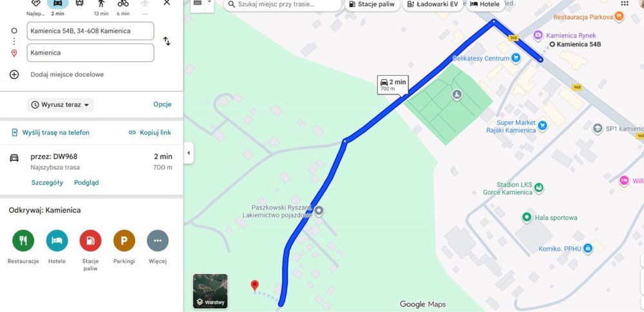Filter by Ładowarki EV chip
644x312 pixels.
pyautogui.click(x=433, y=5)
